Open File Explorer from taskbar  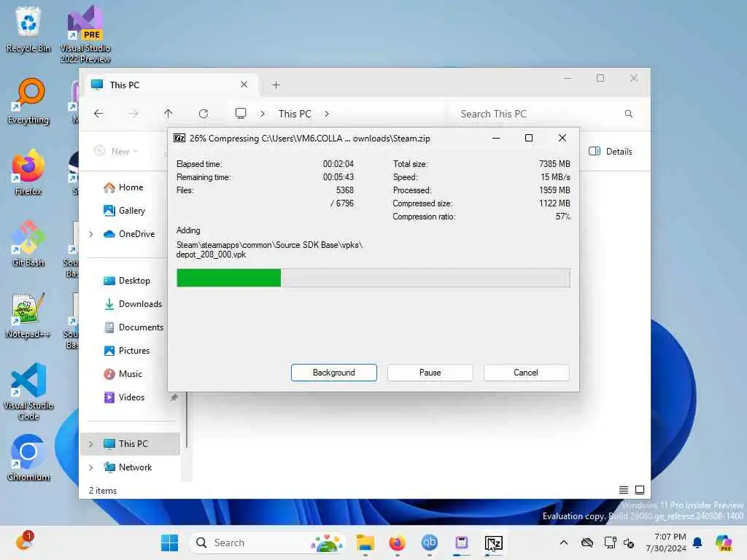[x=365, y=542]
